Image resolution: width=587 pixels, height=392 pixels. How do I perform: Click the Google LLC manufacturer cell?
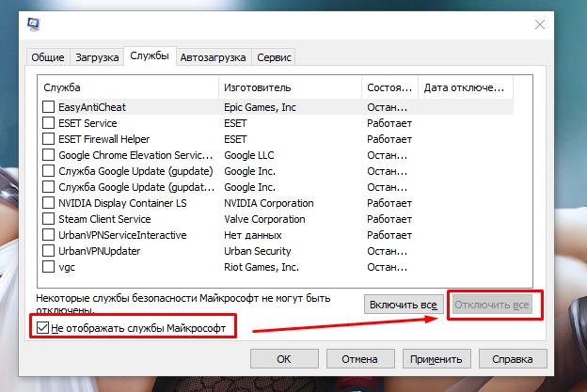pos(249,155)
